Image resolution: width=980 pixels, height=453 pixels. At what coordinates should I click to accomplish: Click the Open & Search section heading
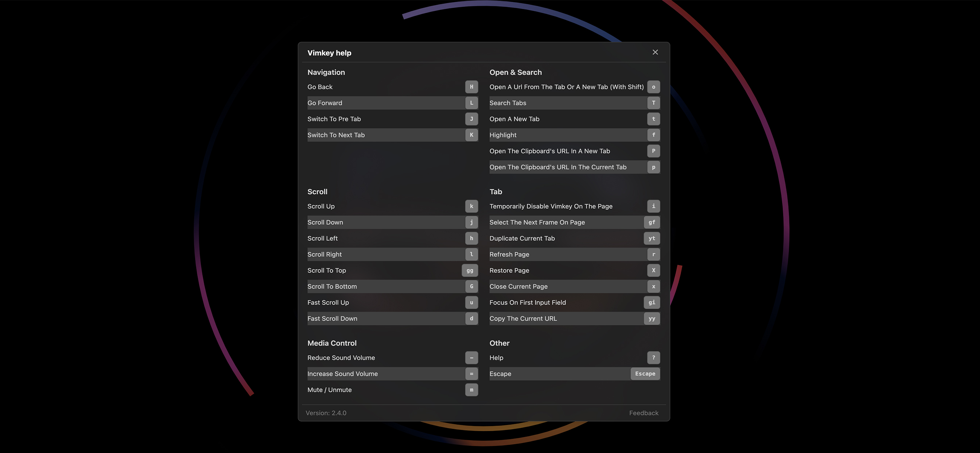516,72
